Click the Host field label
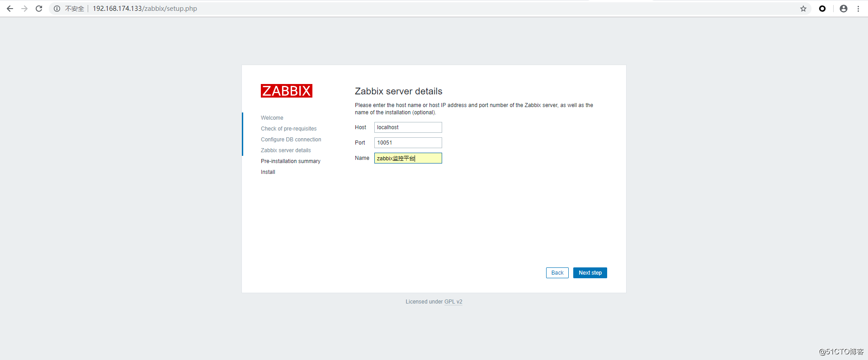The width and height of the screenshot is (868, 360). tap(360, 127)
